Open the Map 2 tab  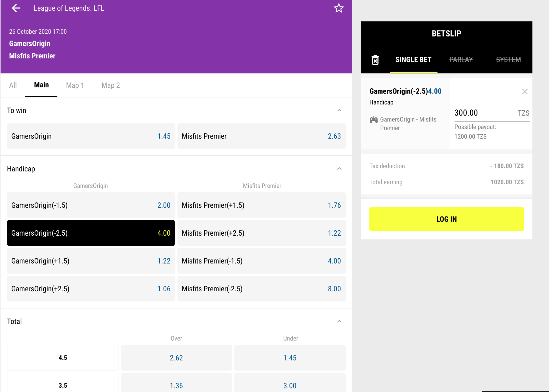pos(110,85)
